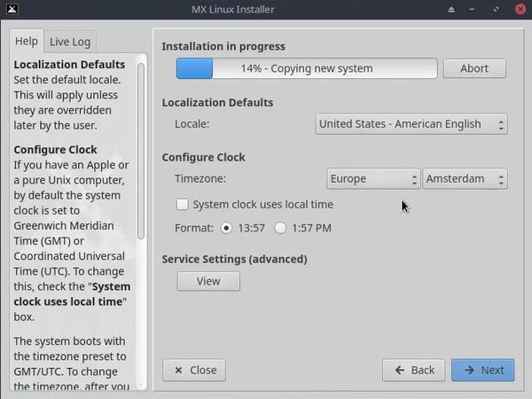532x399 pixels.
Task: Select the 1:57 PM 12-hour format
Action: point(280,228)
